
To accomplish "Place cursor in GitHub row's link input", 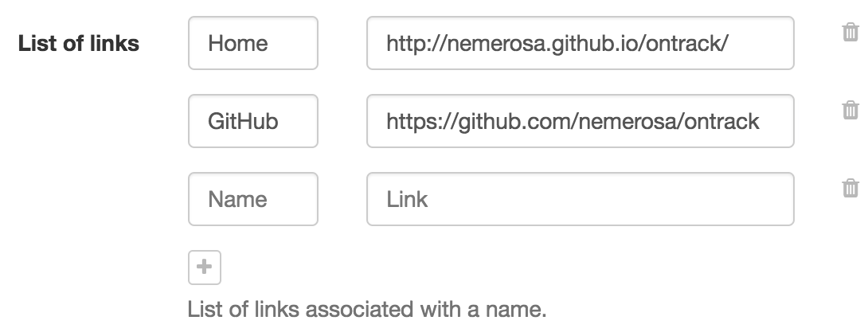I will (x=580, y=121).
